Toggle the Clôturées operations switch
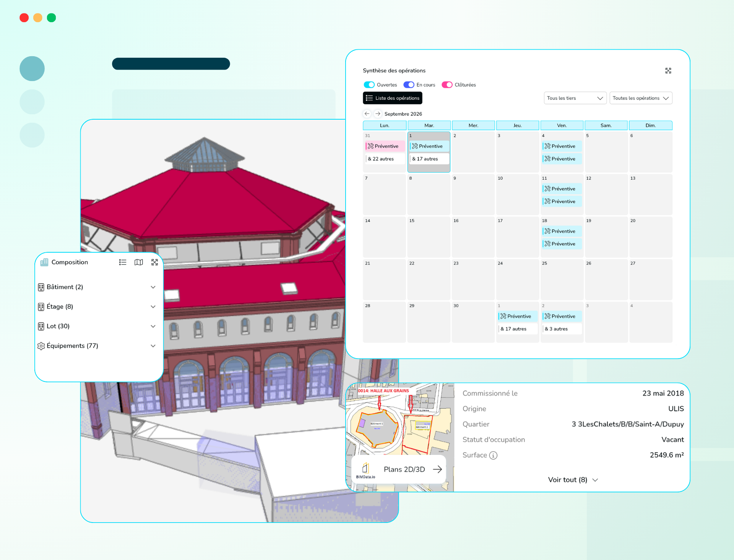 point(447,85)
